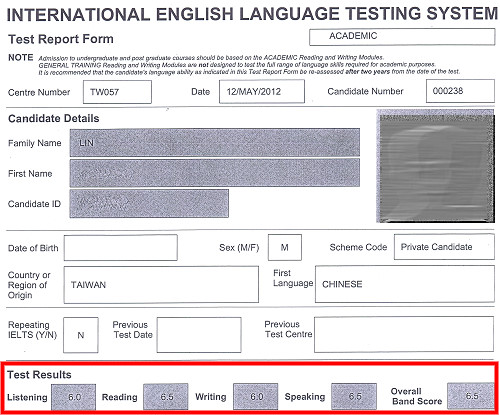Image resolution: width=500 pixels, height=415 pixels.
Task: Click the 'Centre Number' label
Action: (39, 92)
